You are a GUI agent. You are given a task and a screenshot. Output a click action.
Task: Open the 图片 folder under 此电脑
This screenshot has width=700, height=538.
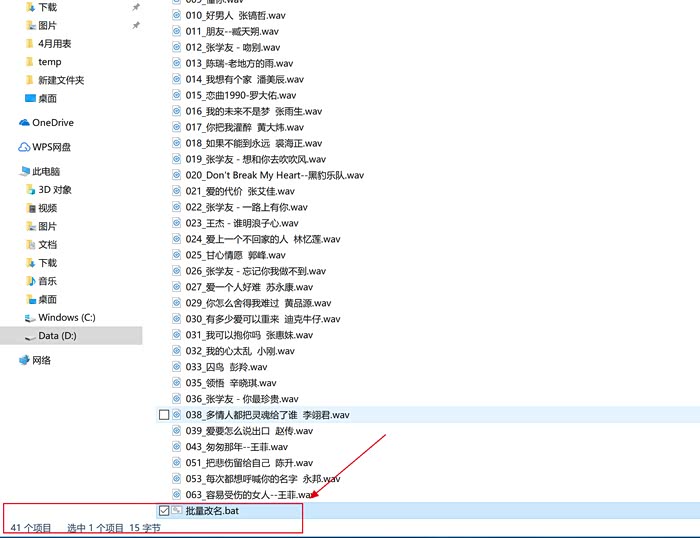tap(47, 226)
